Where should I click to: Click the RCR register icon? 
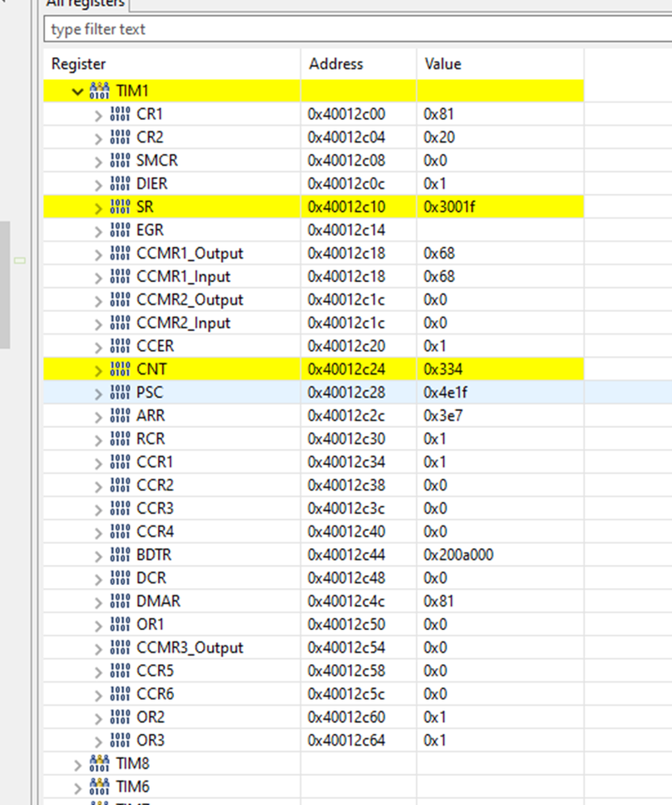[x=119, y=438]
